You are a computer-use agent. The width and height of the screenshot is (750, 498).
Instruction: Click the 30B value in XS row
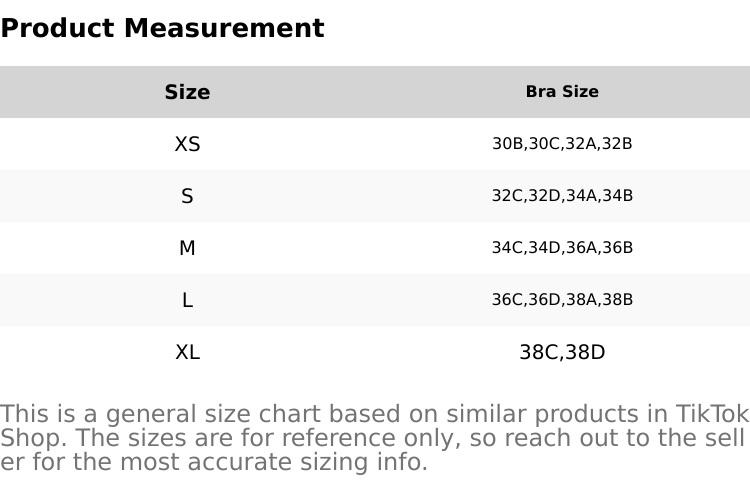(x=507, y=144)
